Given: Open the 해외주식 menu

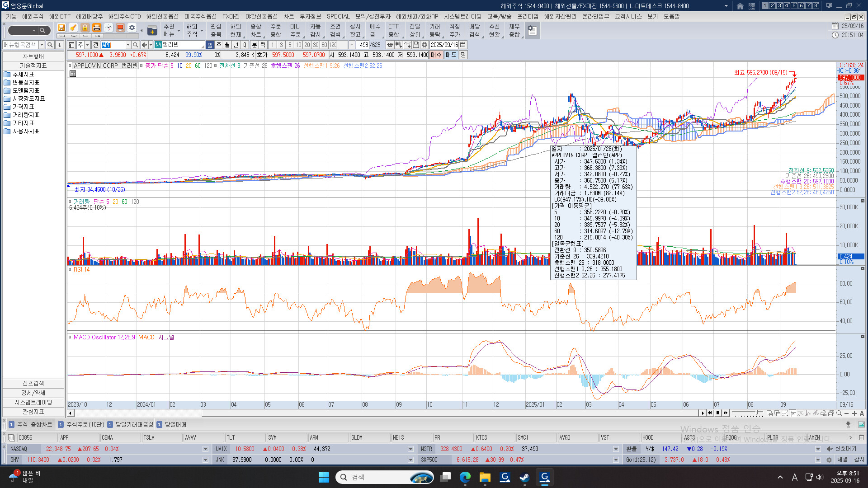Looking at the screenshot, I should click(33, 16).
